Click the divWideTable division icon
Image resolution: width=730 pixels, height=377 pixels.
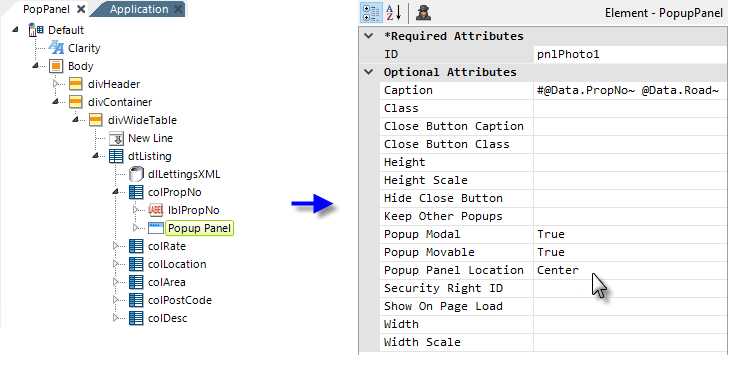point(95,120)
